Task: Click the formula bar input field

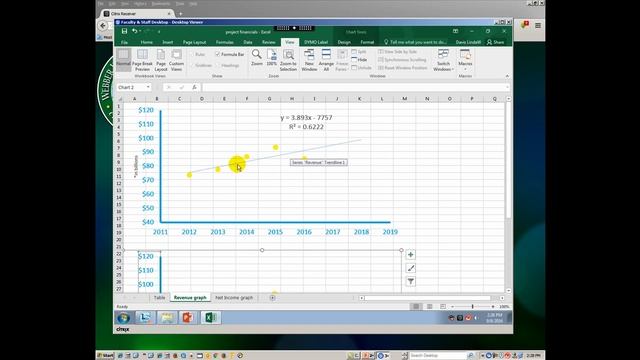Action: 353,87
